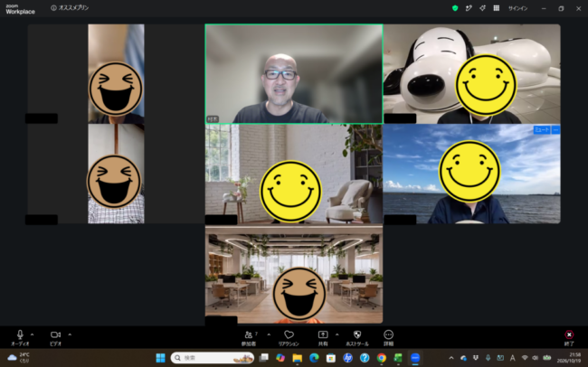The image size is (588, 367).
Task: Open File Explorer from the taskbar
Action: pyautogui.click(x=297, y=358)
